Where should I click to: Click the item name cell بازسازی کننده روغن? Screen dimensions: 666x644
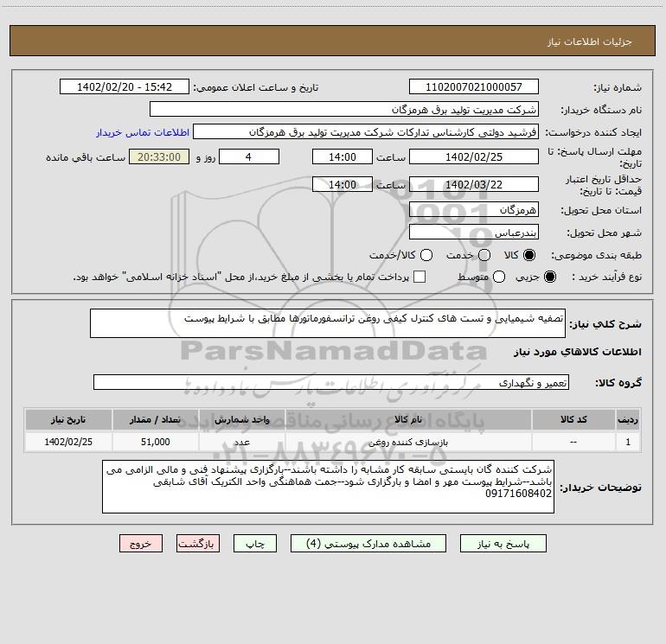tap(408, 443)
